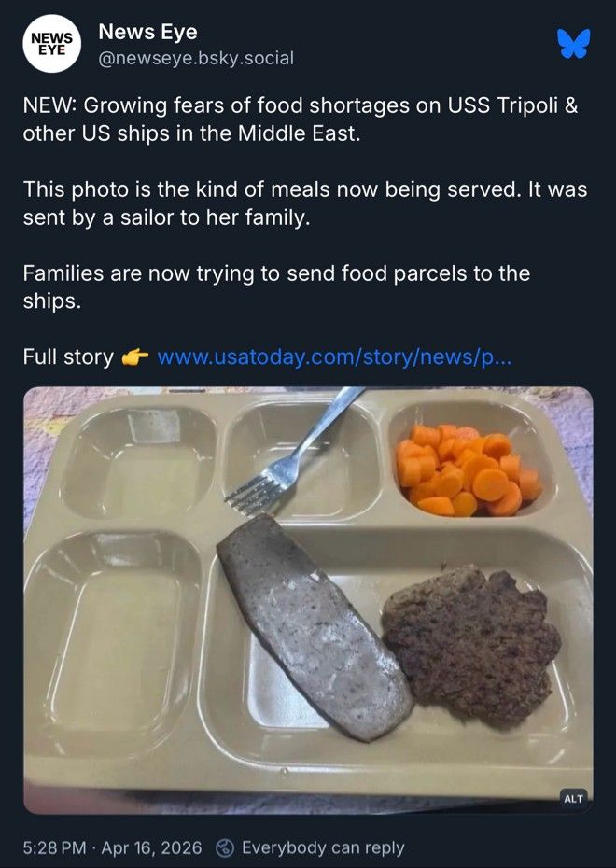Screen dimensions: 616x868
Task: Open the @newseye.bsky.social handle
Action: click(x=196, y=58)
